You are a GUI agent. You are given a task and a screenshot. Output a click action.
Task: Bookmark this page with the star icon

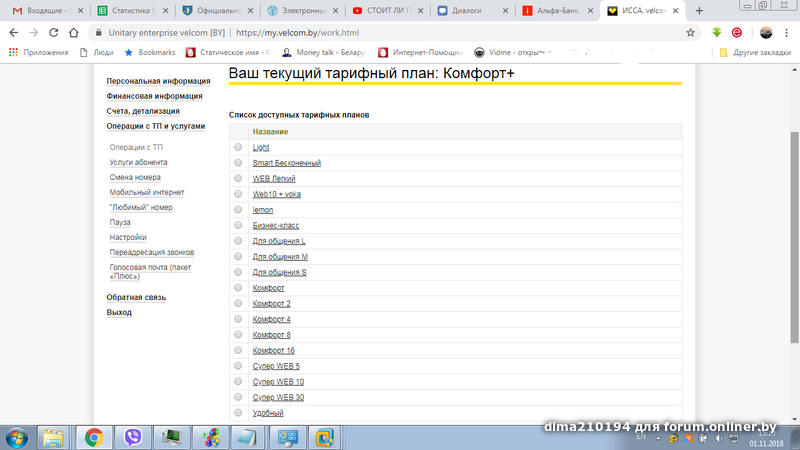[691, 32]
